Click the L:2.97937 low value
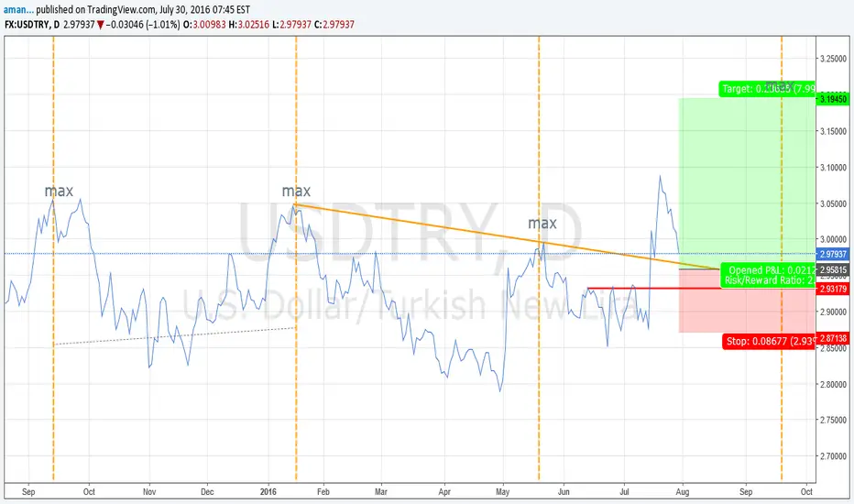 292,25
